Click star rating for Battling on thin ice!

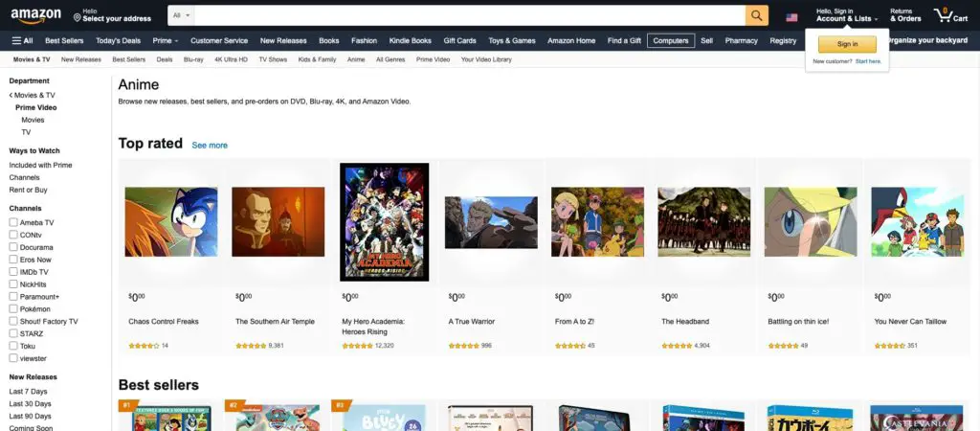783,346
